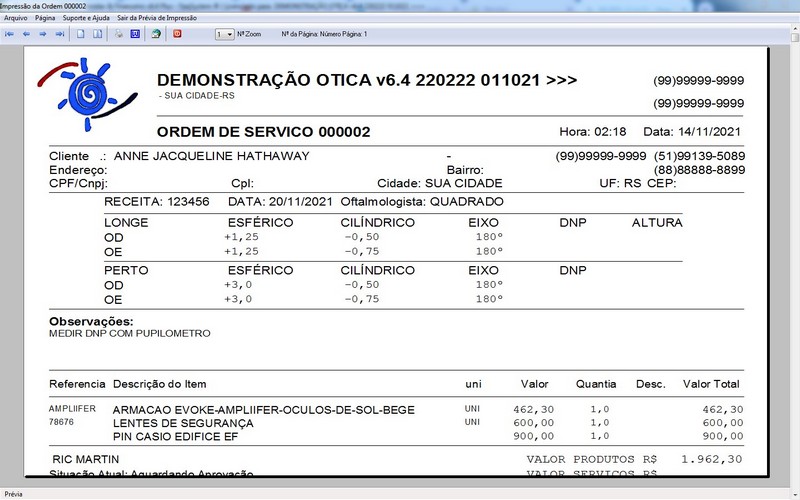Click RIC MARTIN seller name

point(85,459)
